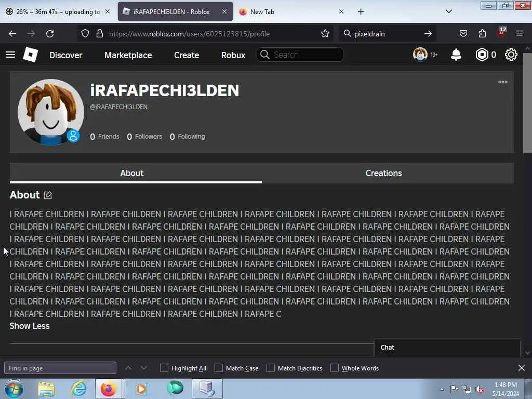Launch Internet Explorer from the taskbar
Screen dimensions: 532x399
tap(78, 389)
